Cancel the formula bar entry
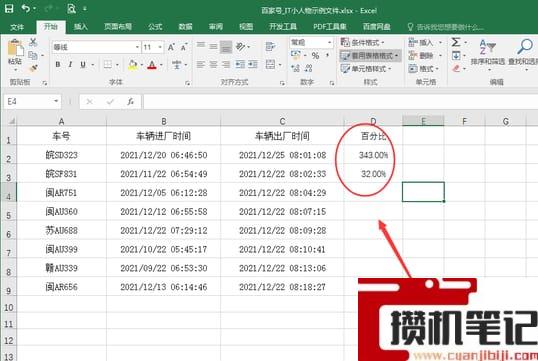This screenshot has width=538, height=361. point(90,102)
